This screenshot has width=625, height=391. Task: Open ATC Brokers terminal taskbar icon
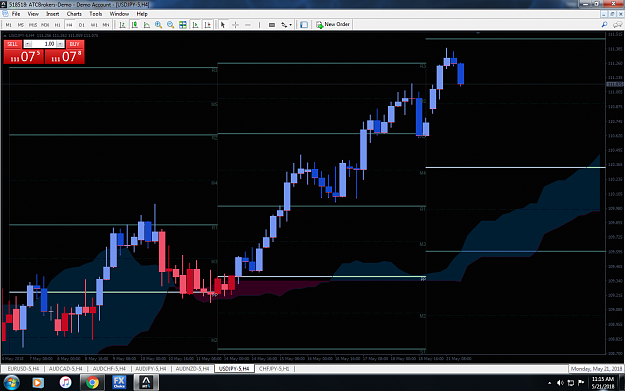pos(146,383)
